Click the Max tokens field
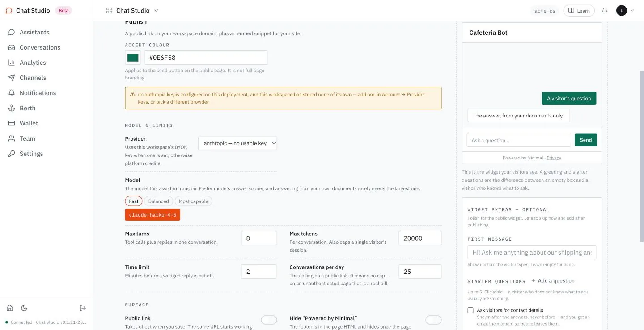 coord(420,238)
